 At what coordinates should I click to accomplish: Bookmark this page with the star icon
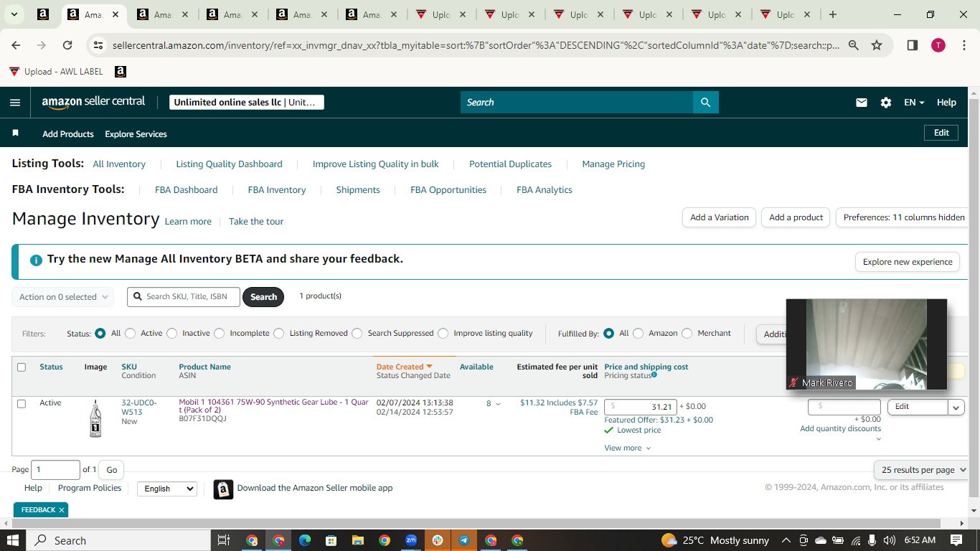coord(877,45)
